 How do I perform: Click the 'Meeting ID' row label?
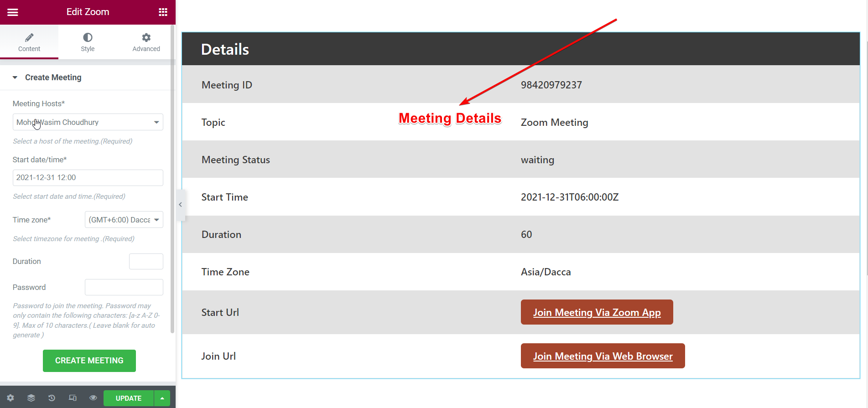click(x=227, y=85)
